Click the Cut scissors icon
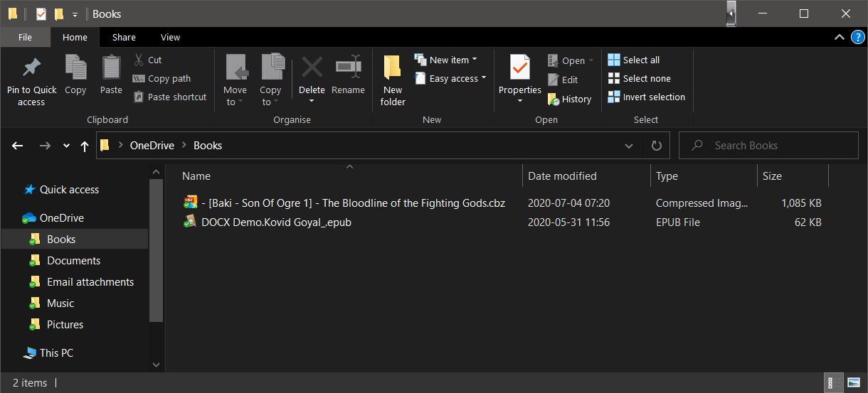This screenshot has width=868, height=393. (x=139, y=60)
